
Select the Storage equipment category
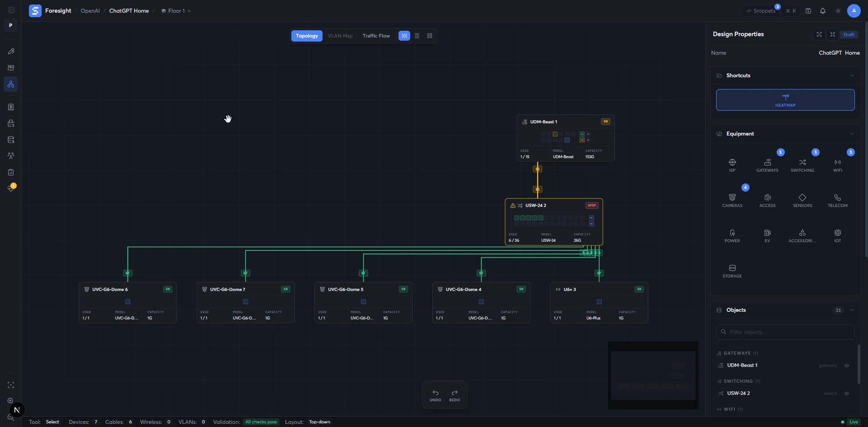tap(732, 271)
